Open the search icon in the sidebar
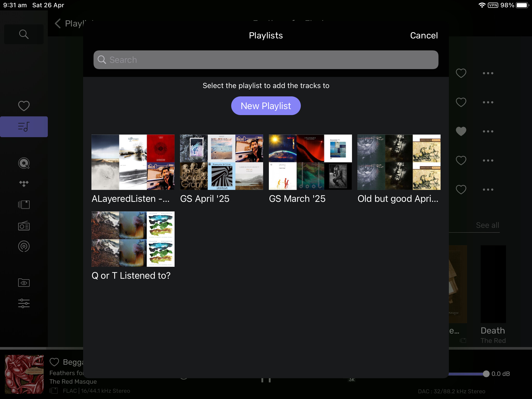Screen dimensions: 532x399 coord(24,34)
